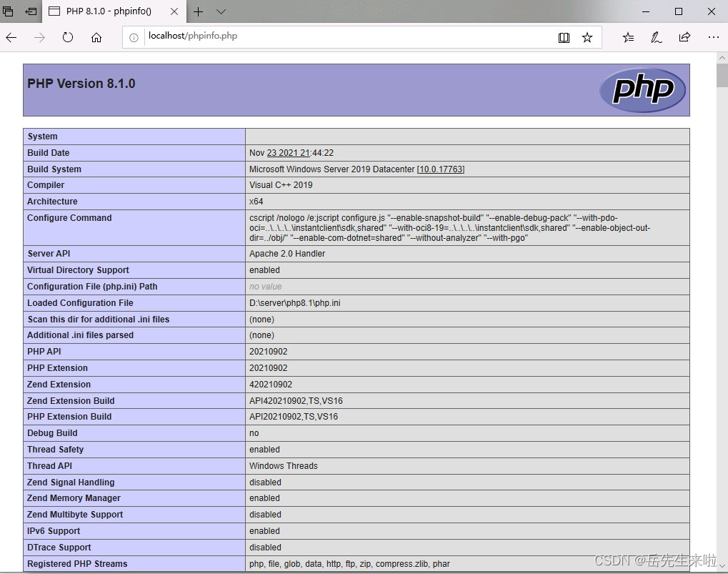Add page to favorites with star icon
728x574 pixels.
(587, 38)
